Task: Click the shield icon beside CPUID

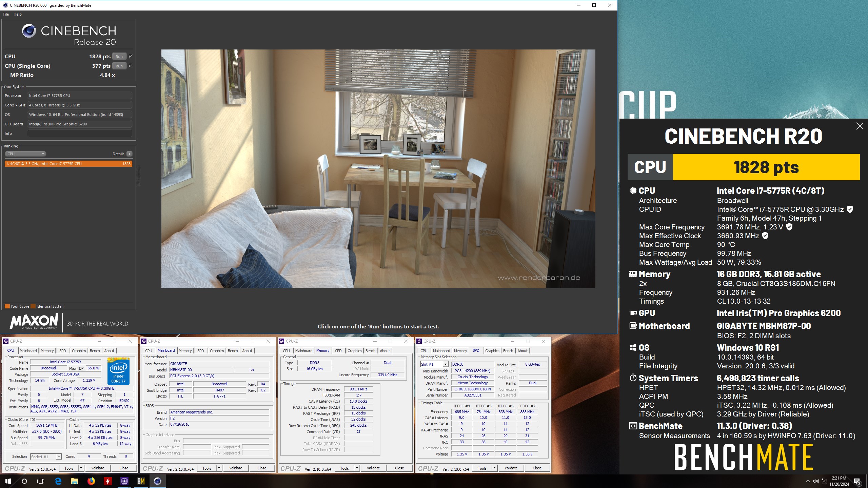Action: coord(850,209)
